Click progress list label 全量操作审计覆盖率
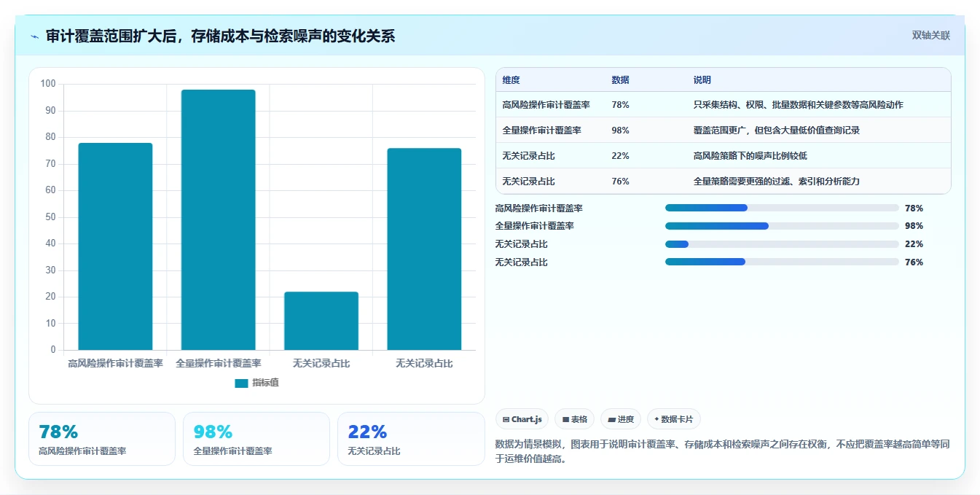 535,226
